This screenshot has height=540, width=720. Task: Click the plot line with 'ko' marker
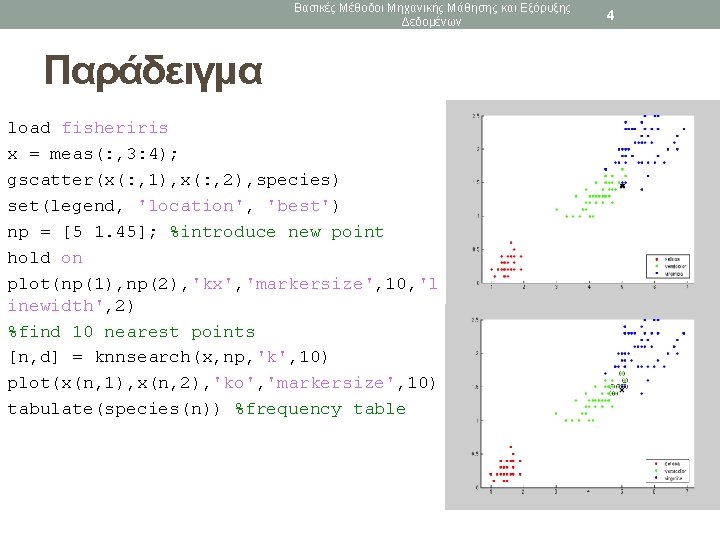tap(221, 383)
